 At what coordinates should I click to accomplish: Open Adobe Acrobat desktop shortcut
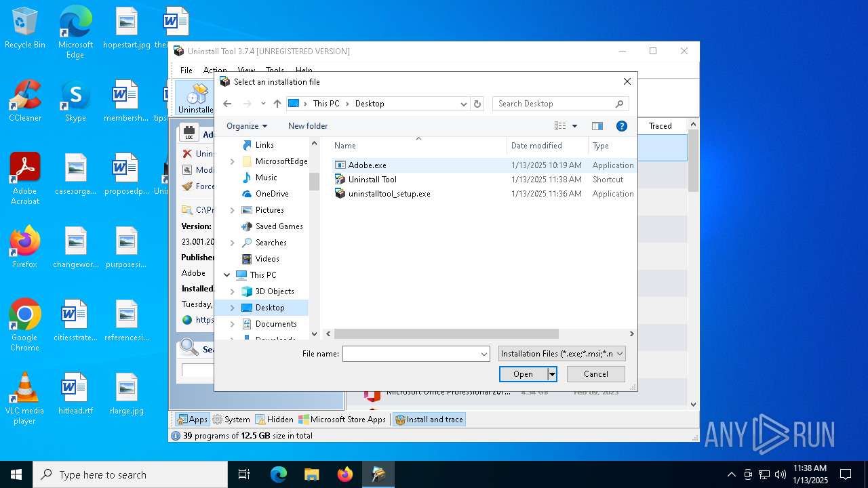[25, 179]
